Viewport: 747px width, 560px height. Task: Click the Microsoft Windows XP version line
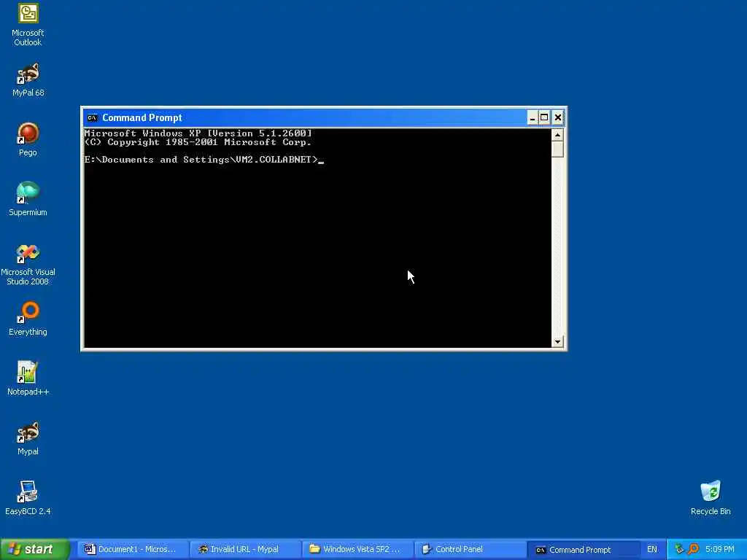(198, 133)
